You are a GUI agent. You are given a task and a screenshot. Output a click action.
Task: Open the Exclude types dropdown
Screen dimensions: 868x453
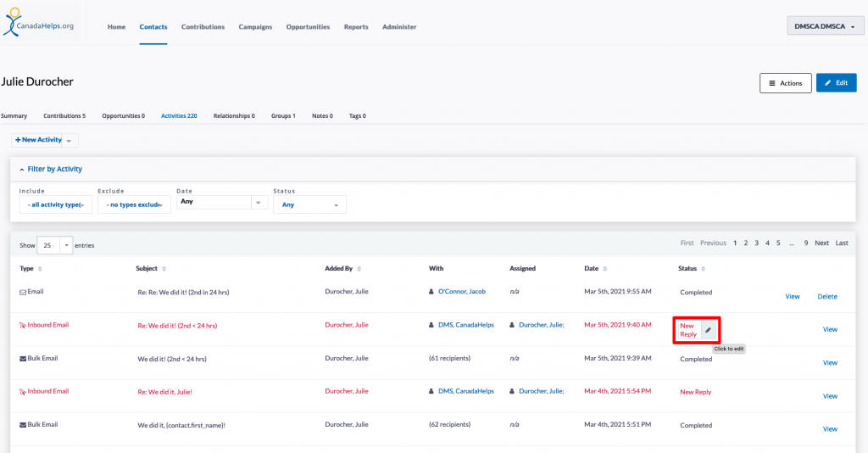[134, 204]
